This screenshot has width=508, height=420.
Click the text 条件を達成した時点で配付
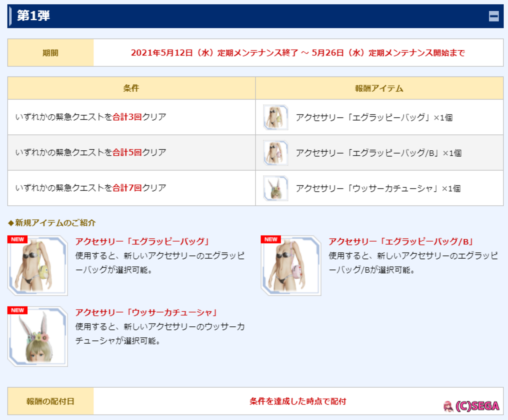tap(298, 401)
